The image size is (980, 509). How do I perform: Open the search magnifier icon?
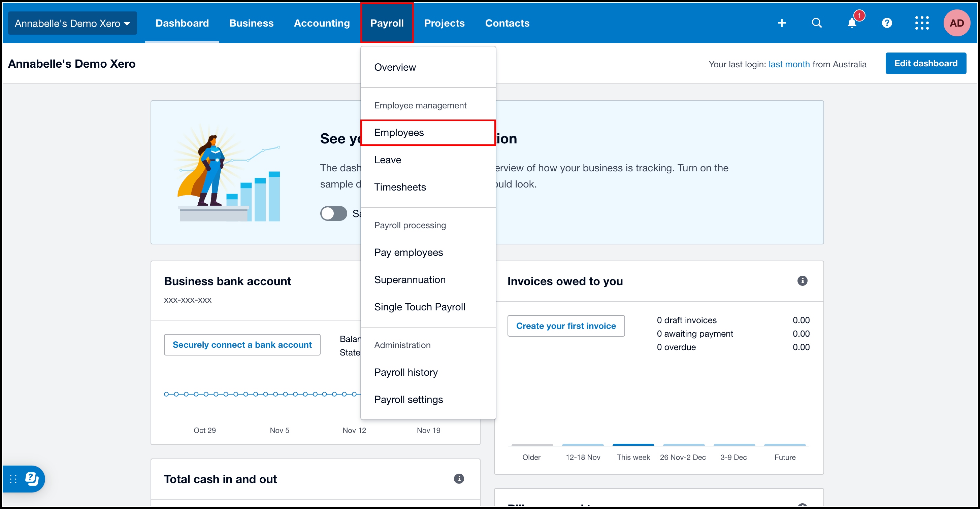pyautogui.click(x=816, y=23)
